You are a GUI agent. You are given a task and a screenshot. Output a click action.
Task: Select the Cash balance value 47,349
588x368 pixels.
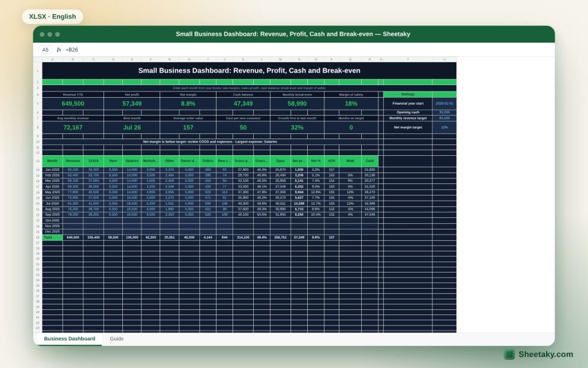tap(243, 103)
